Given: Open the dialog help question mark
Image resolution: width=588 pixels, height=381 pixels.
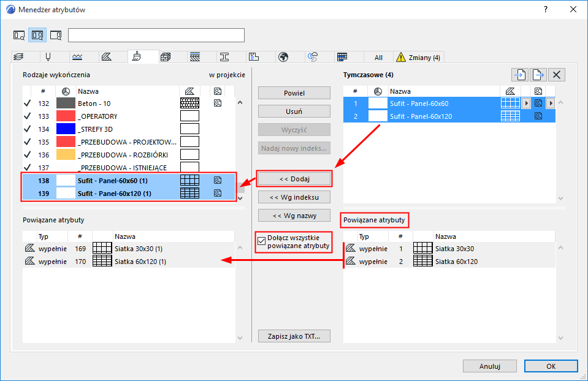Looking at the screenshot, I should pyautogui.click(x=546, y=9).
